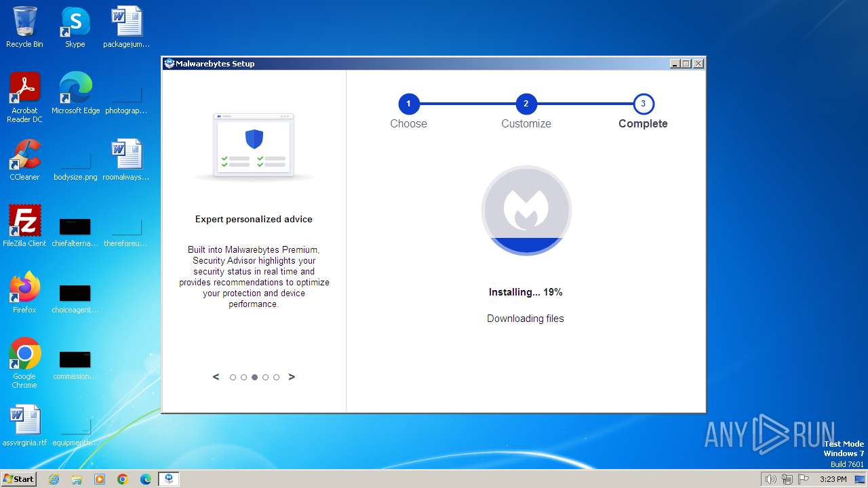Open Firefox desktop shortcut
This screenshot has width=868, height=488.
coord(24,293)
